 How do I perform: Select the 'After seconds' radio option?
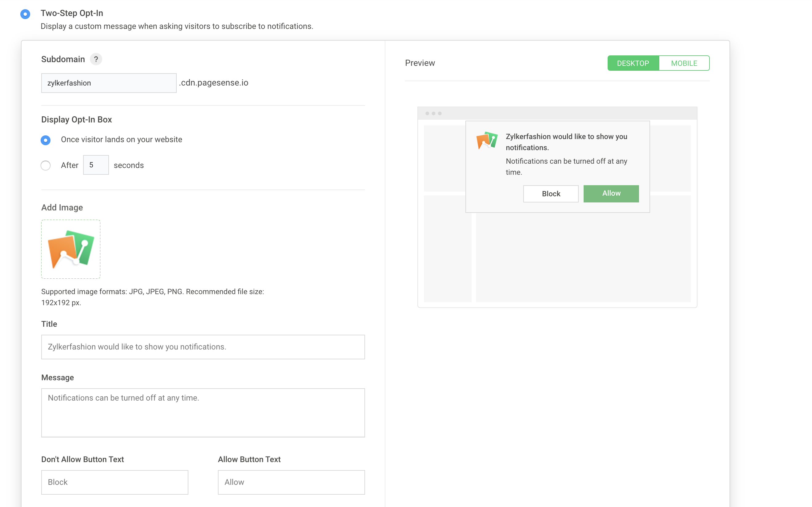46,165
